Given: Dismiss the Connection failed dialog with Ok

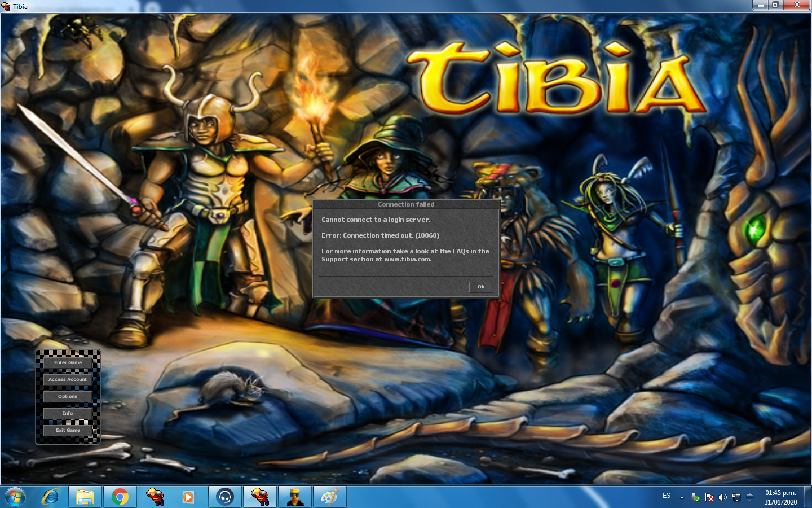Looking at the screenshot, I should coord(481,287).
